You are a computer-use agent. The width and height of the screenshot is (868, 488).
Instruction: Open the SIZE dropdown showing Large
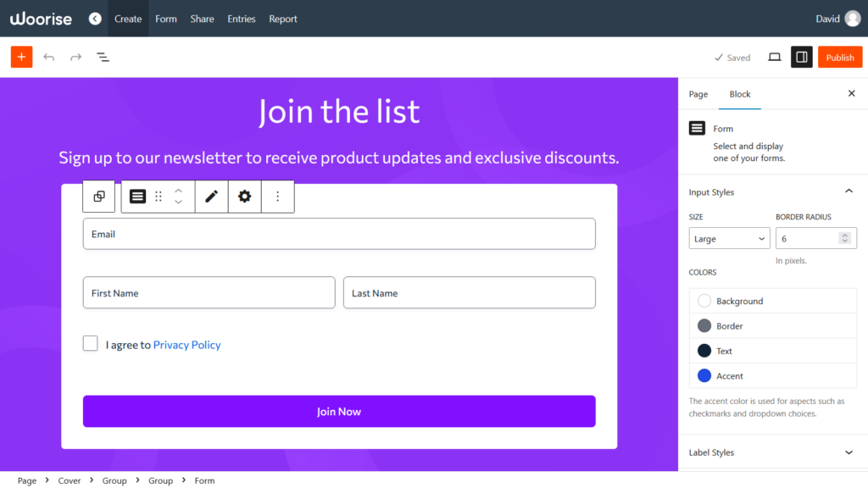click(x=728, y=238)
